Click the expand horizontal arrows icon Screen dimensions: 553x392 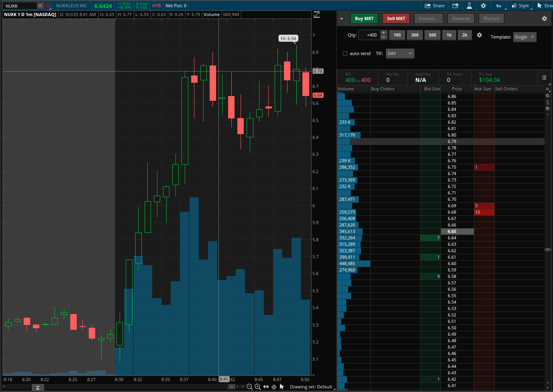click(266, 387)
